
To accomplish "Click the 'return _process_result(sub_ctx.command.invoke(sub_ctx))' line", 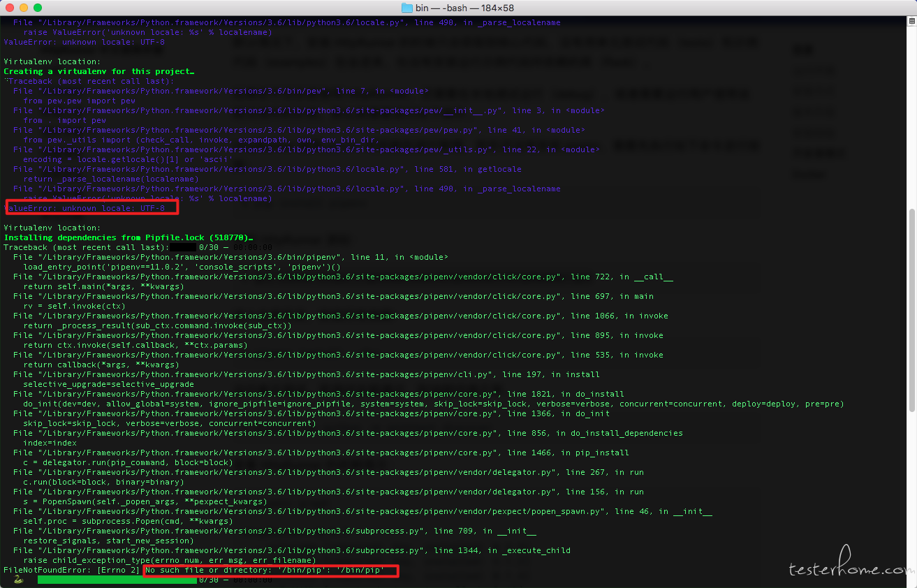I will point(157,325).
